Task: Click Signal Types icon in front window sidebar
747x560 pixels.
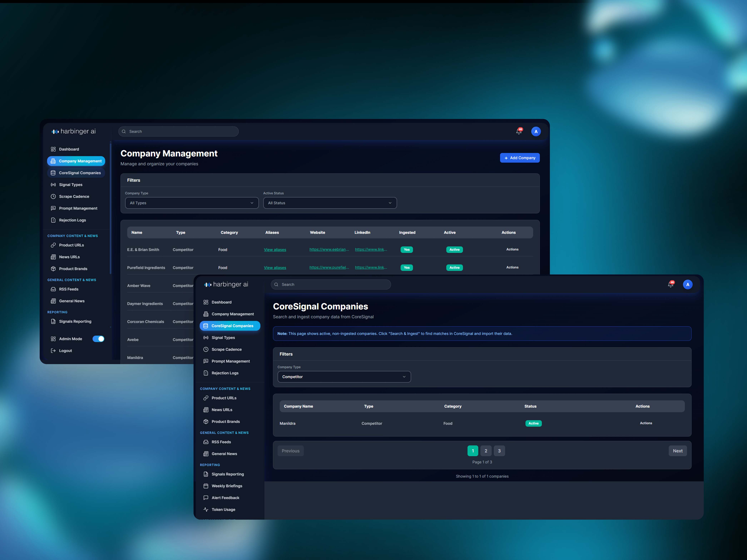Action: click(206, 337)
